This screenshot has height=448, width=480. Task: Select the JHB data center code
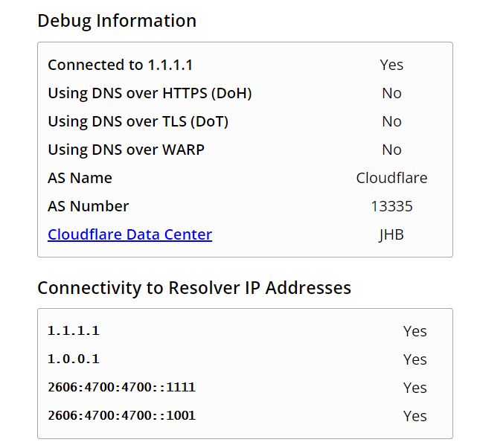point(391,235)
